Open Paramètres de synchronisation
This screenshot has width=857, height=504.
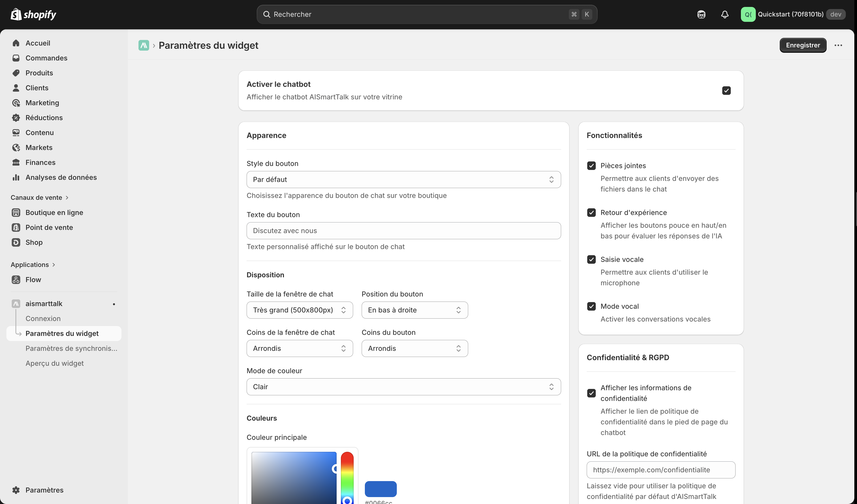(x=71, y=348)
